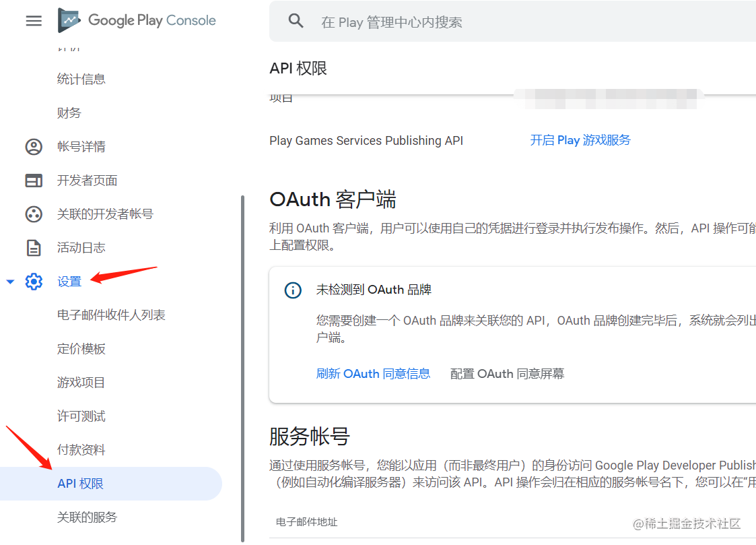
Task: Open 统计信息 in sidebar
Action: point(81,79)
